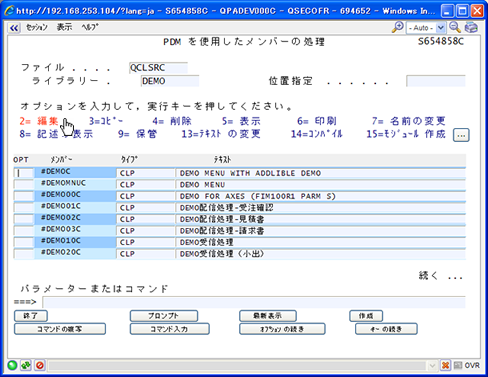Click the zoom in magnifier icon
The width and height of the screenshot is (488, 377).
(397, 28)
